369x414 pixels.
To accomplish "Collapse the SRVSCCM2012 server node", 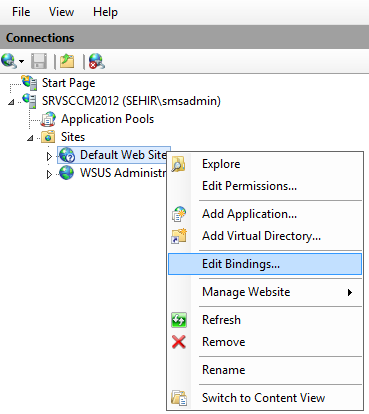I will tap(11, 102).
